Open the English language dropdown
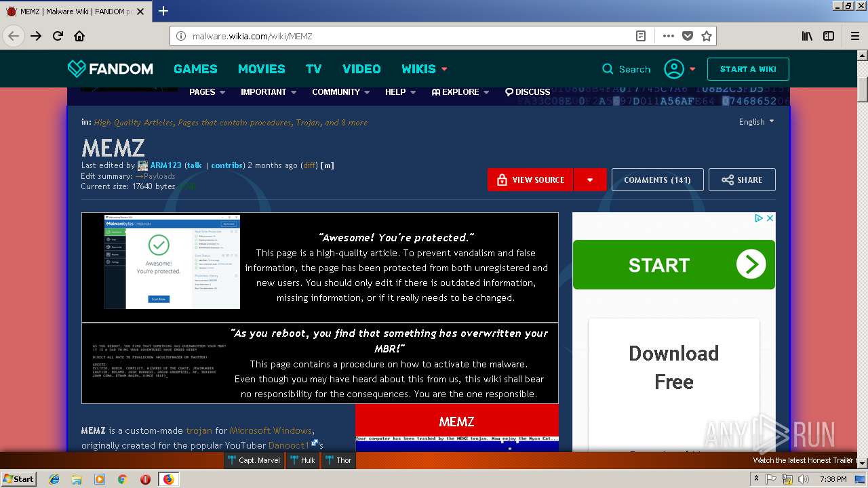Screen dimensions: 868x488 [x=756, y=122]
